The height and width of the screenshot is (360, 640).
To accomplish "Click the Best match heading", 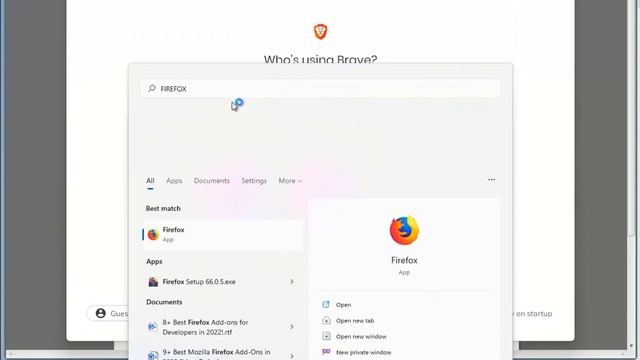I will click(x=163, y=209).
